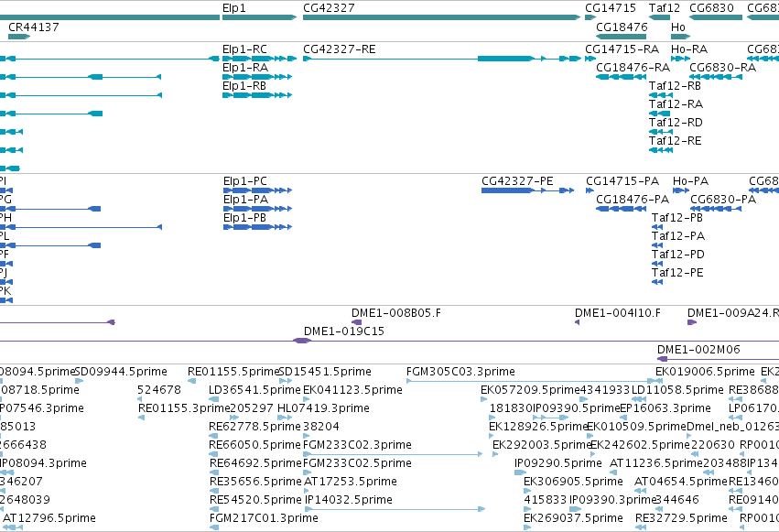Click the Ho gene label

(677, 27)
